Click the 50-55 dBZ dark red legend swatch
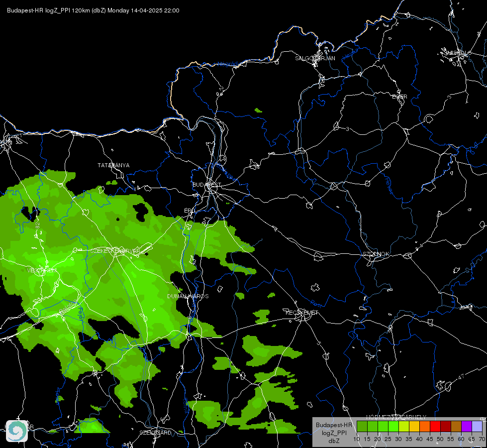Image resolution: width=487 pixels, height=448 pixels. [x=446, y=426]
